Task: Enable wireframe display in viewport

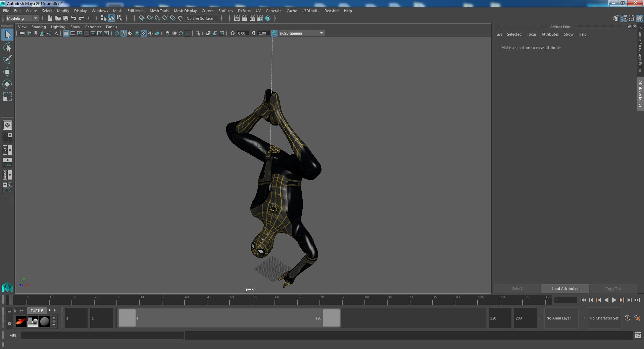Action: [x=117, y=33]
